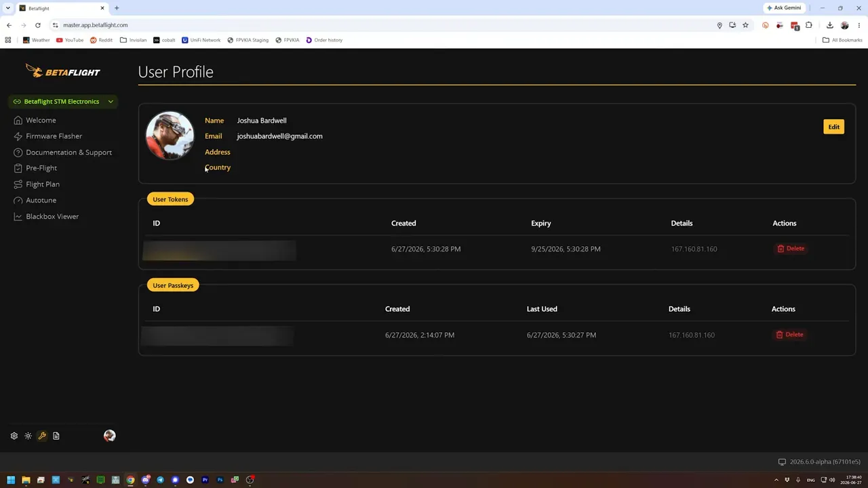Click the joshuabardwell@gmail.com email text

[x=279, y=136]
